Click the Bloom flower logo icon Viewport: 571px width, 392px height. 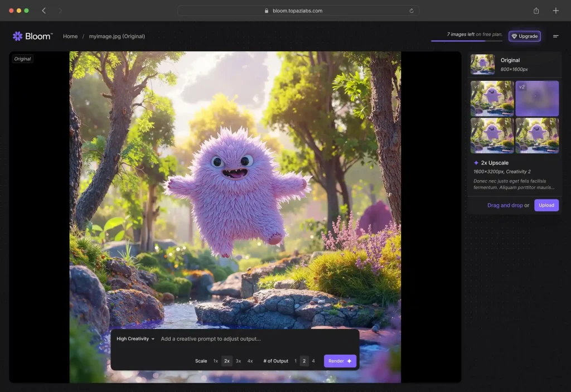(x=18, y=36)
